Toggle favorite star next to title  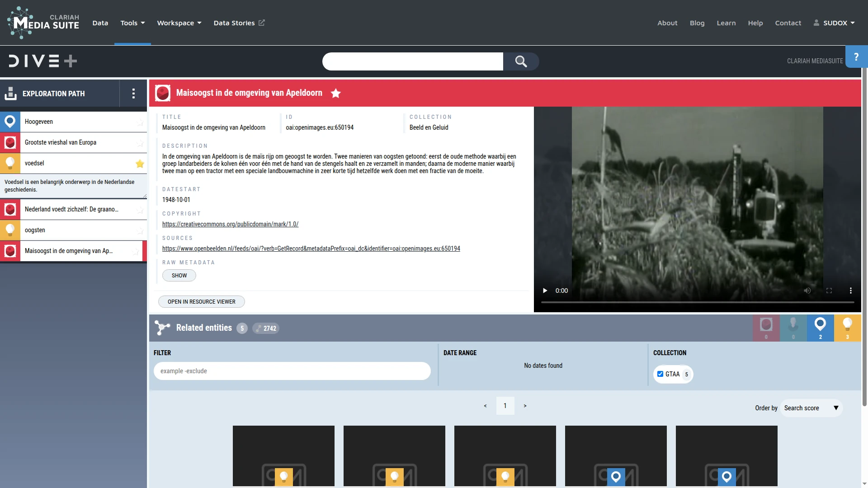click(x=335, y=93)
